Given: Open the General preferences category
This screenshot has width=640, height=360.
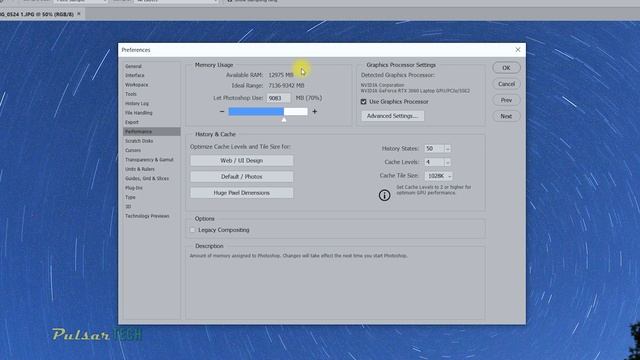Looking at the screenshot, I should pyautogui.click(x=133, y=66).
